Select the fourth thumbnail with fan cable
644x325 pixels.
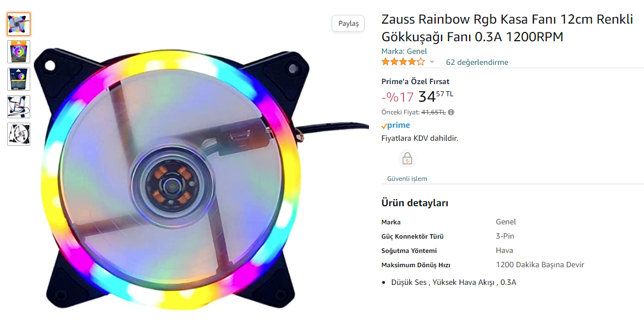[x=19, y=107]
